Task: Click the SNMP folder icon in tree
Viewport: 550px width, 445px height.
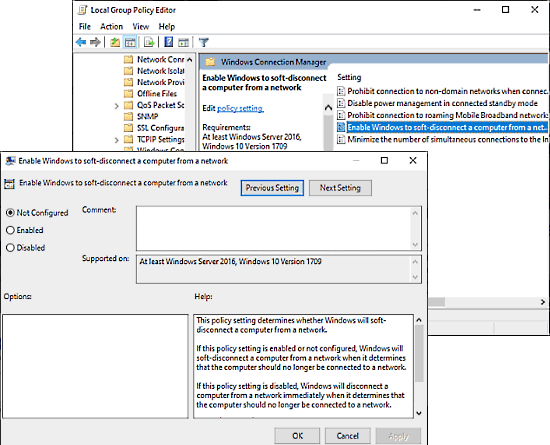Action: (x=129, y=116)
